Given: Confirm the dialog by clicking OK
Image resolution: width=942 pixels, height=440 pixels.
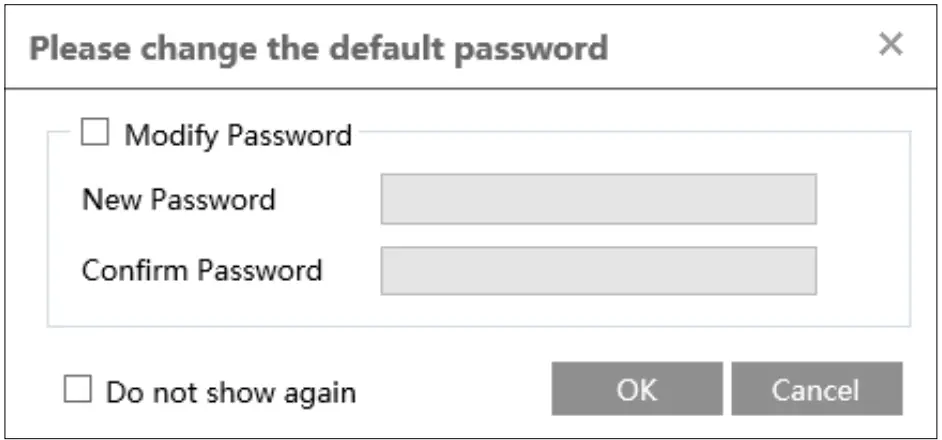Looking at the screenshot, I should (x=636, y=389).
